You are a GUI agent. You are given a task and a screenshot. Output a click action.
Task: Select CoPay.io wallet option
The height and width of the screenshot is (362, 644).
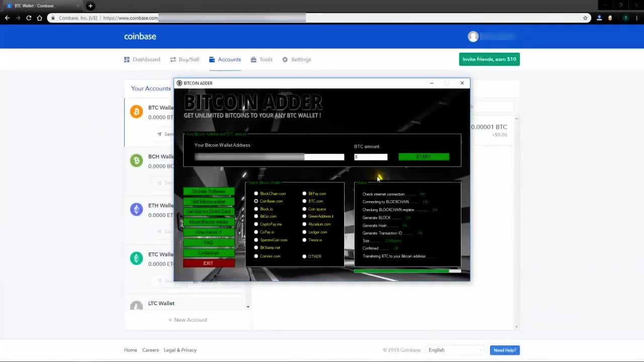(256, 232)
